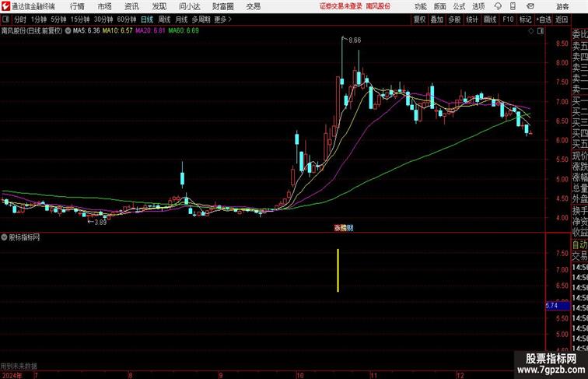Click the MA10: 6.57 value label

tap(117, 31)
